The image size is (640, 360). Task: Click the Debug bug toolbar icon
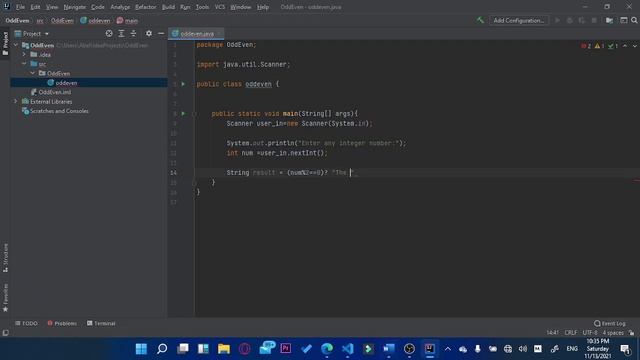(569, 20)
